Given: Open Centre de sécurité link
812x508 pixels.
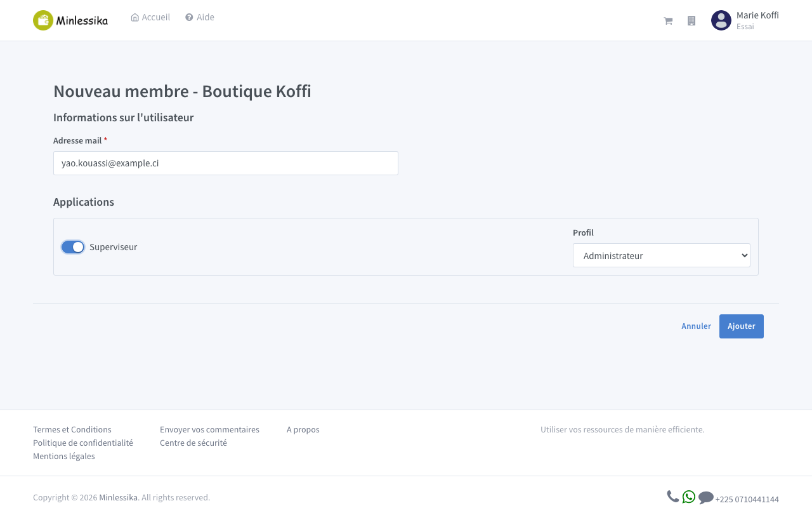Looking at the screenshot, I should 193,443.
